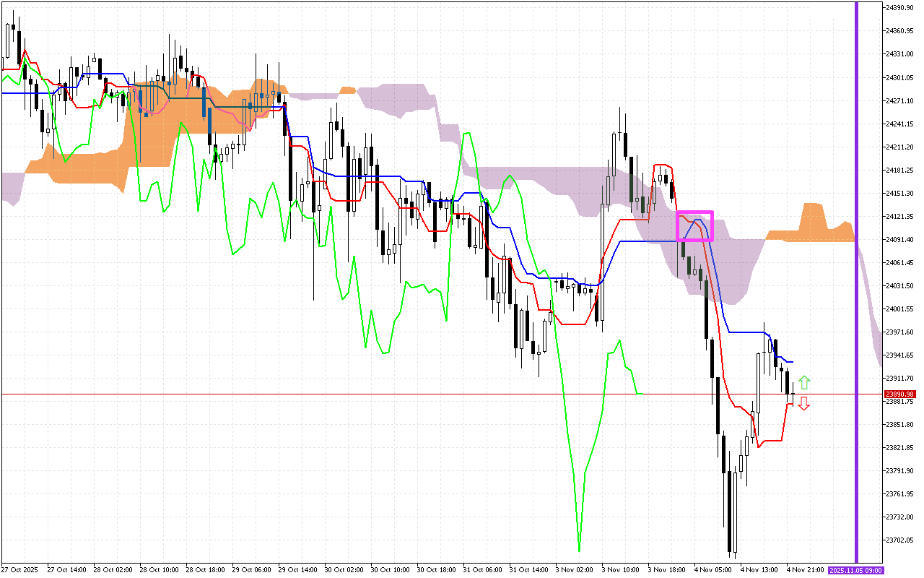Click the 31 Oct 06:00 time label
Viewport: 924px width, 578px height.
(x=484, y=570)
